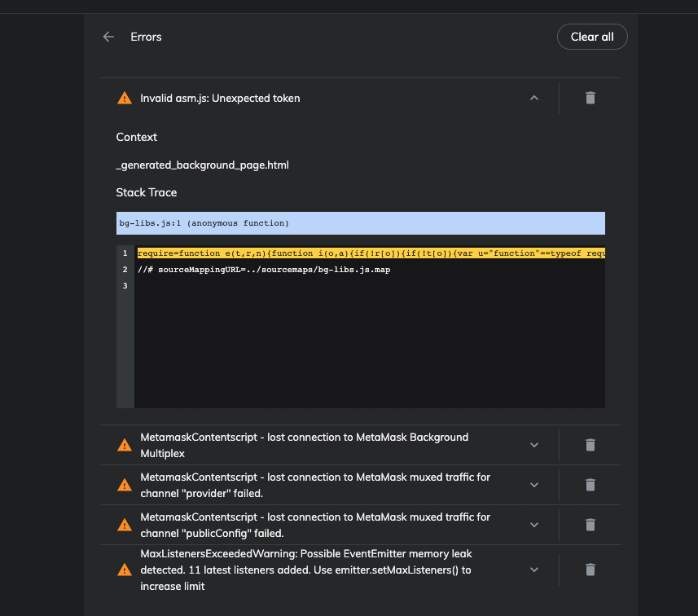Expand the MaxListenersExceededWarning error details
Screen dimensions: 698x616
click(534, 570)
